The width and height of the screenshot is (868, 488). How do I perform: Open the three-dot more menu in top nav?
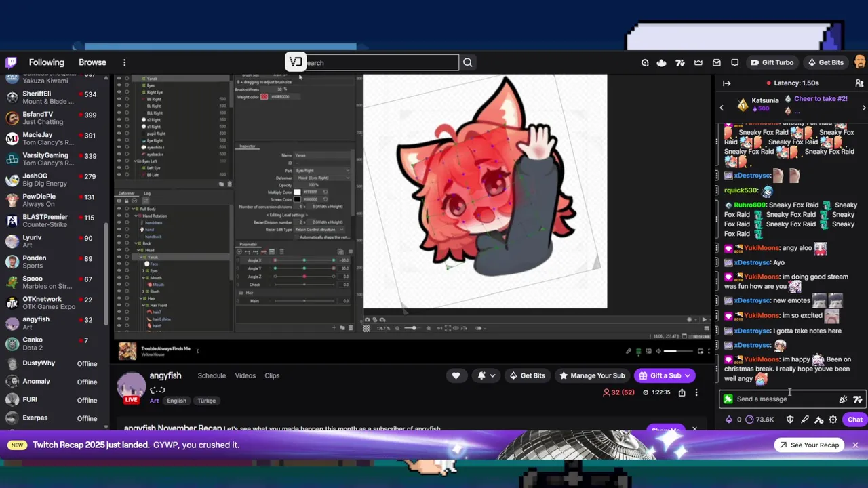pyautogui.click(x=124, y=62)
